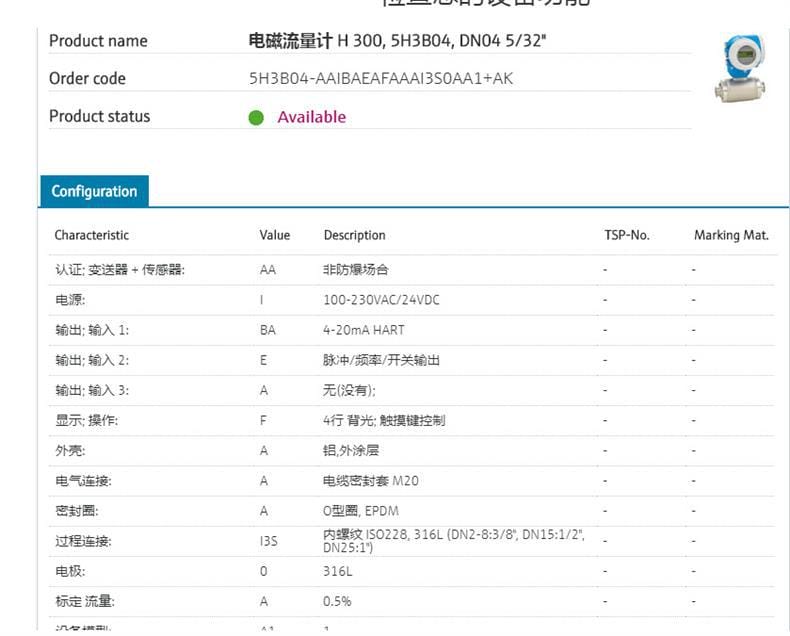Click the Marking Mat. column header
This screenshot has height=636, width=790.
pyautogui.click(x=731, y=235)
